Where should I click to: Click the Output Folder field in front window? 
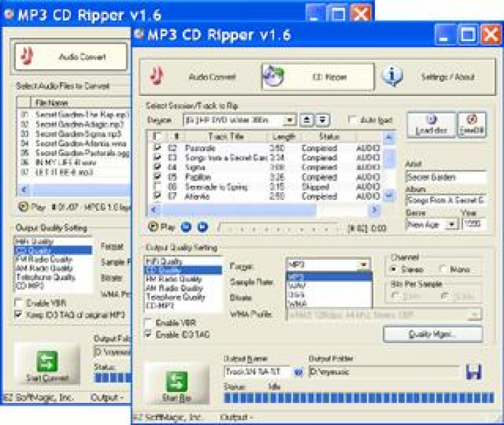point(384,372)
